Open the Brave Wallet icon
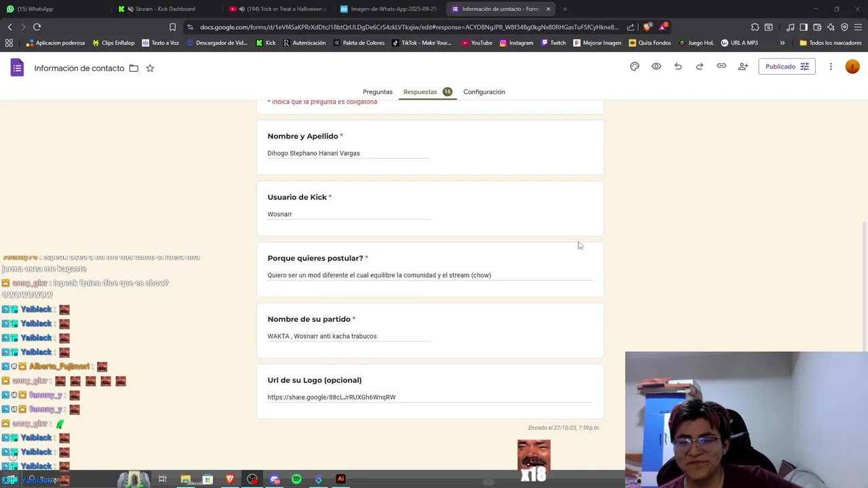The width and height of the screenshot is (868, 488). click(x=817, y=27)
